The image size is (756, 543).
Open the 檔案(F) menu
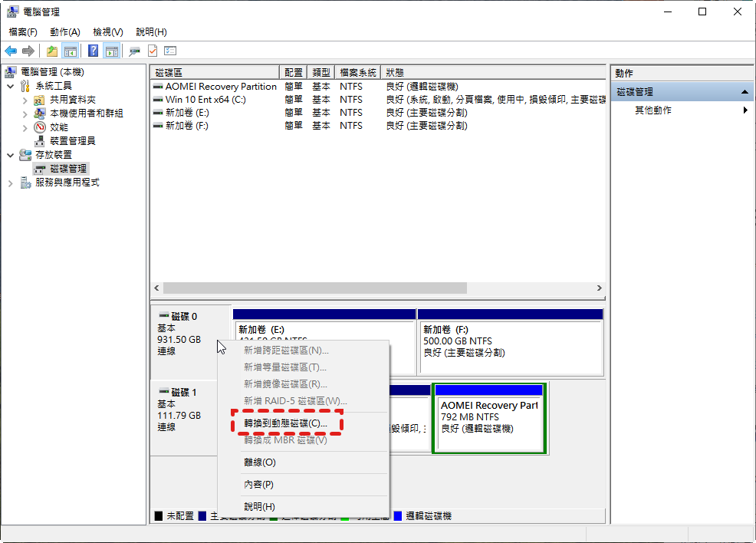[23, 31]
